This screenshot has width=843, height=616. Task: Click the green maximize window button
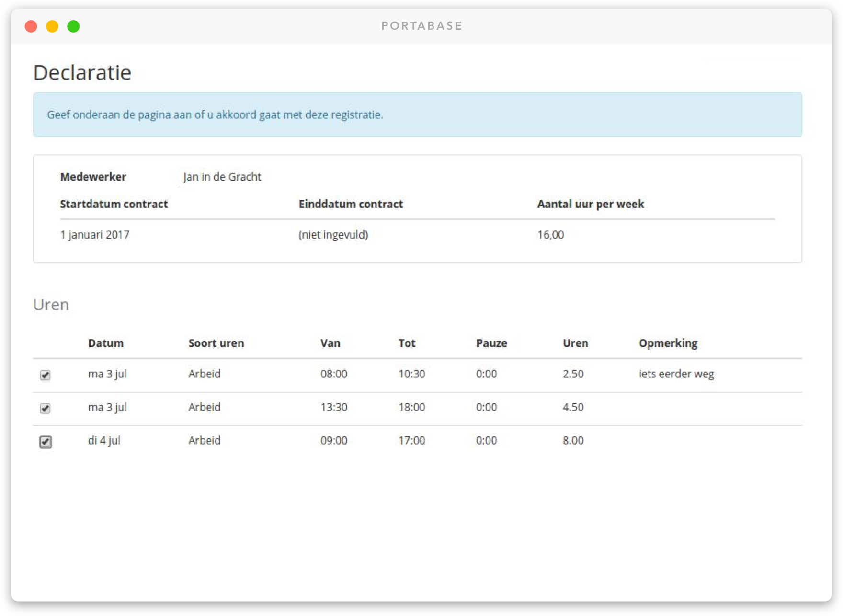pos(73,26)
